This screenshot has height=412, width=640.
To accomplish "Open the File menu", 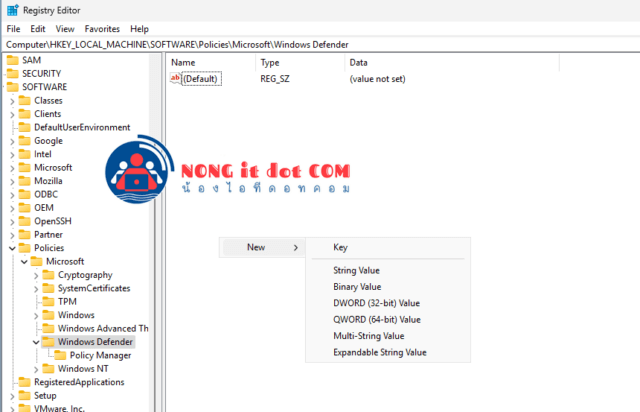I will tap(13, 29).
